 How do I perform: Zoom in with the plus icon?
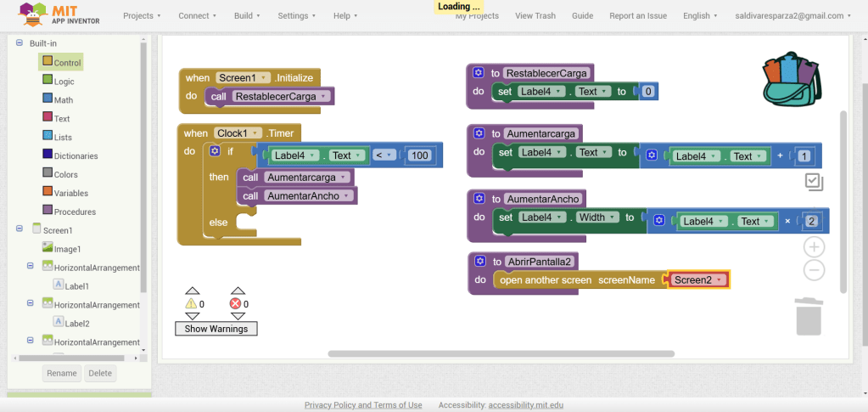[814, 247]
